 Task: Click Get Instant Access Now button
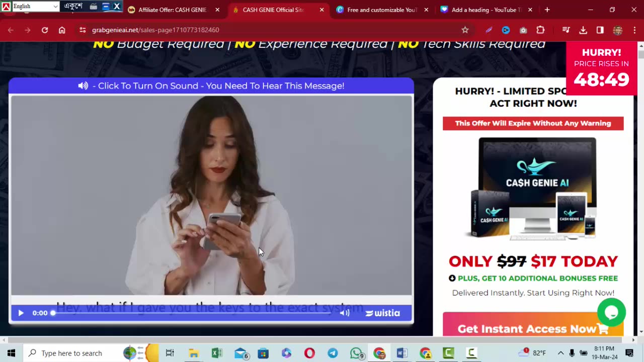pos(533,328)
